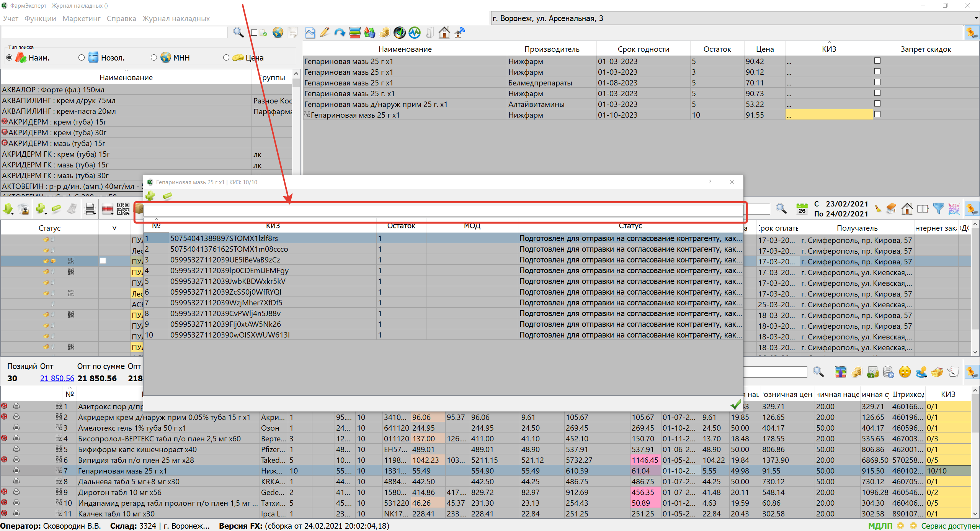Click green plus icon in KIZ dialog
Screen dimensions: 980x531
point(150,196)
